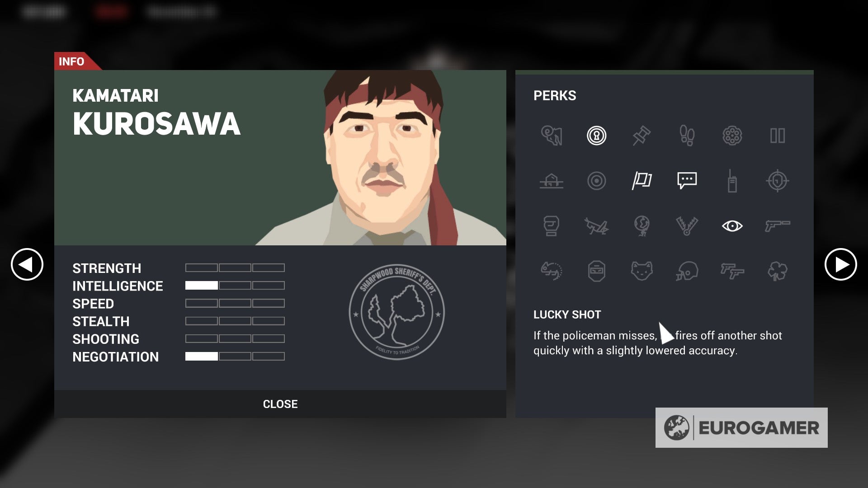Viewport: 868px width, 488px height.
Task: Close the officer info panel
Action: pos(280,404)
